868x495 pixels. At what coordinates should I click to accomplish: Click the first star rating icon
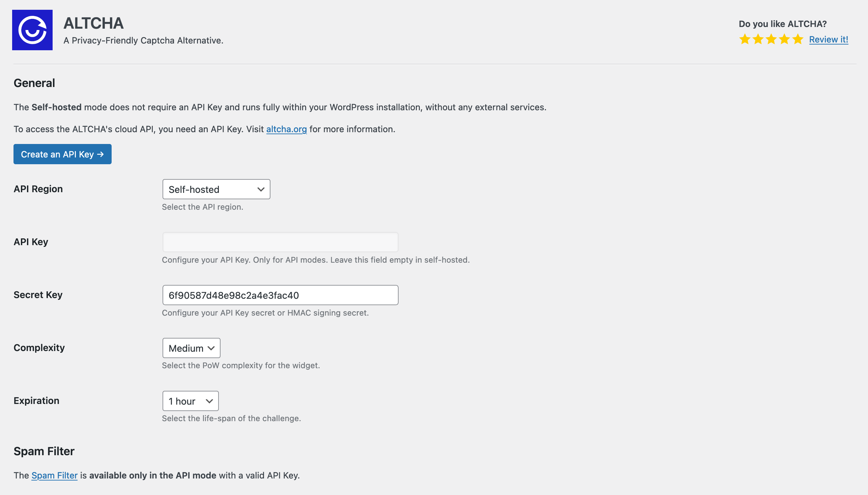coord(746,39)
